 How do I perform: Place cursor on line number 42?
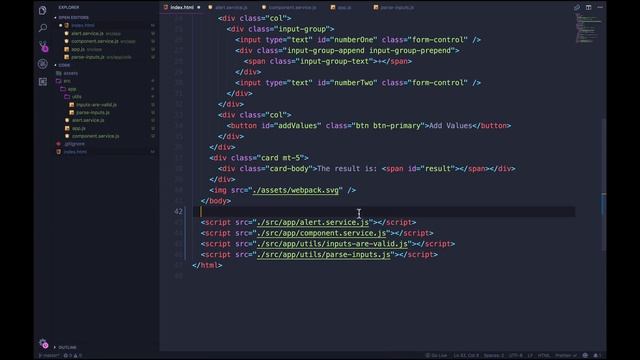tap(178, 211)
